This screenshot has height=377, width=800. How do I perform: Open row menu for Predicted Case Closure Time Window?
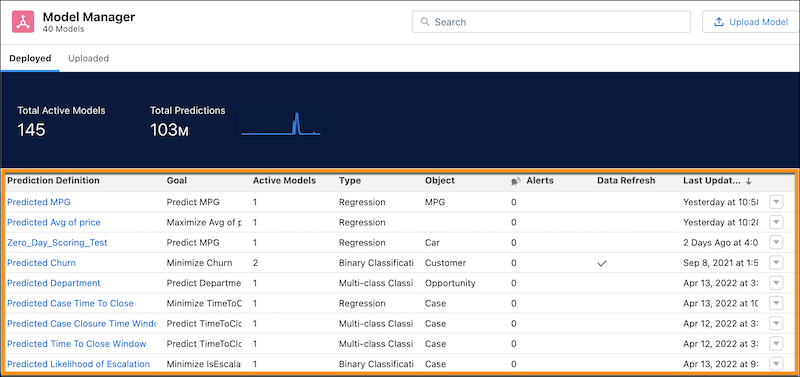click(x=776, y=323)
